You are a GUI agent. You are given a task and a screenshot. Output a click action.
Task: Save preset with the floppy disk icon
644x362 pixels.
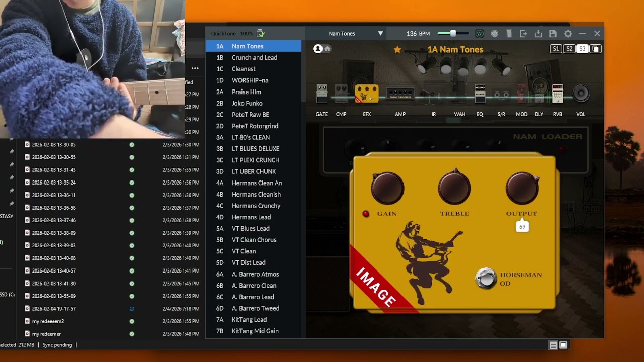click(x=553, y=34)
